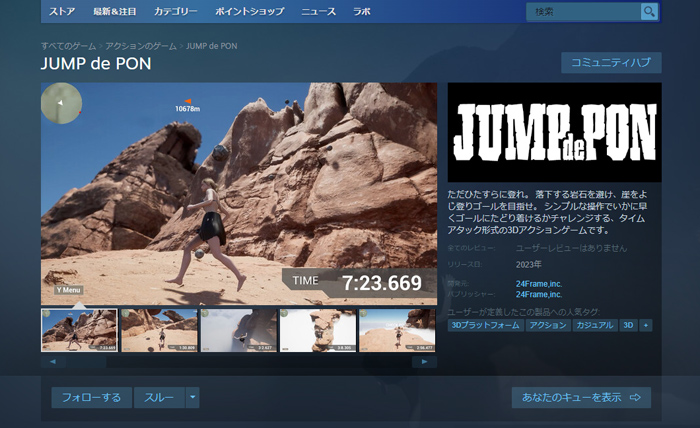Click あなたのキューを表示 button
Viewport: 700px width, 428px height.
581,397
